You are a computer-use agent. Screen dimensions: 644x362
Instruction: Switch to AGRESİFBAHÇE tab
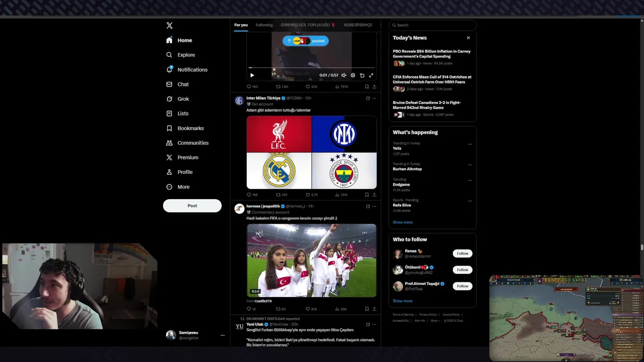pyautogui.click(x=358, y=25)
